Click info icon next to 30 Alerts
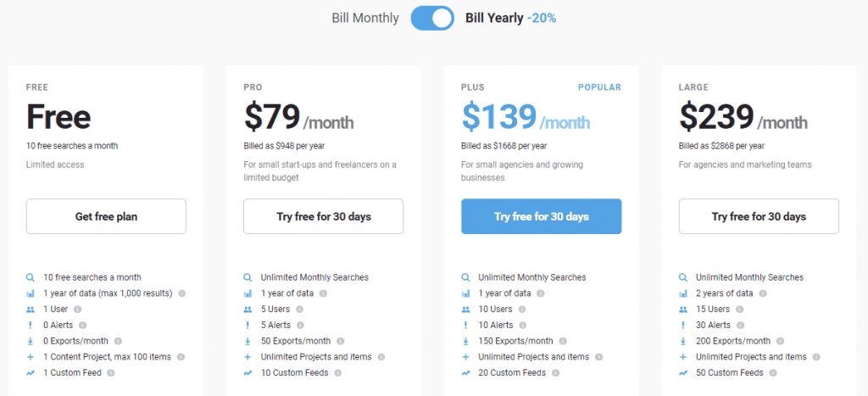Screen dimensions: 868x396 click(740, 326)
